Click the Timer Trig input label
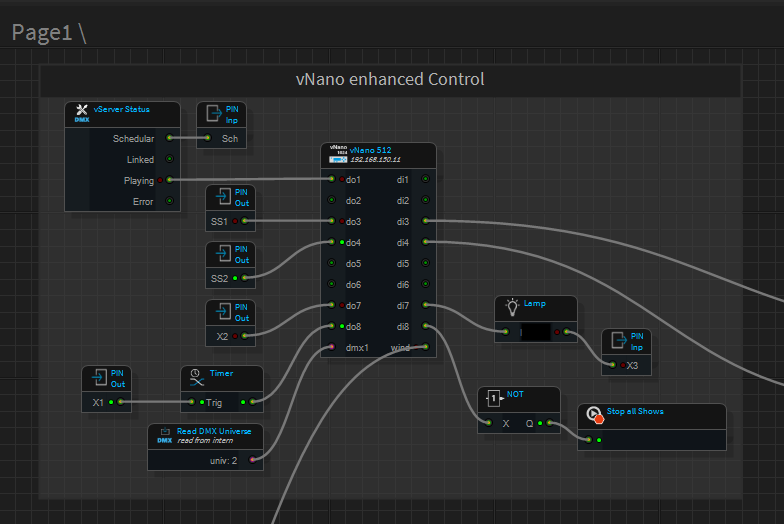This screenshot has width=784, height=524. point(214,402)
